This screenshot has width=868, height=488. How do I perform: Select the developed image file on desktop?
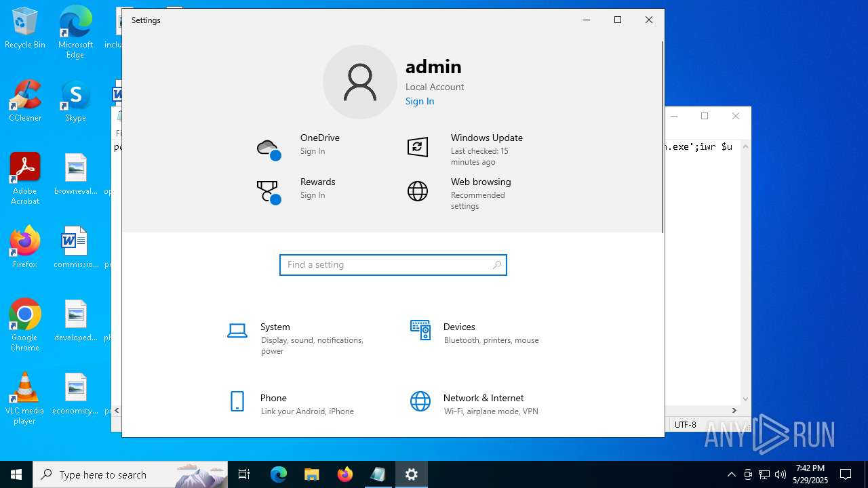(x=75, y=321)
